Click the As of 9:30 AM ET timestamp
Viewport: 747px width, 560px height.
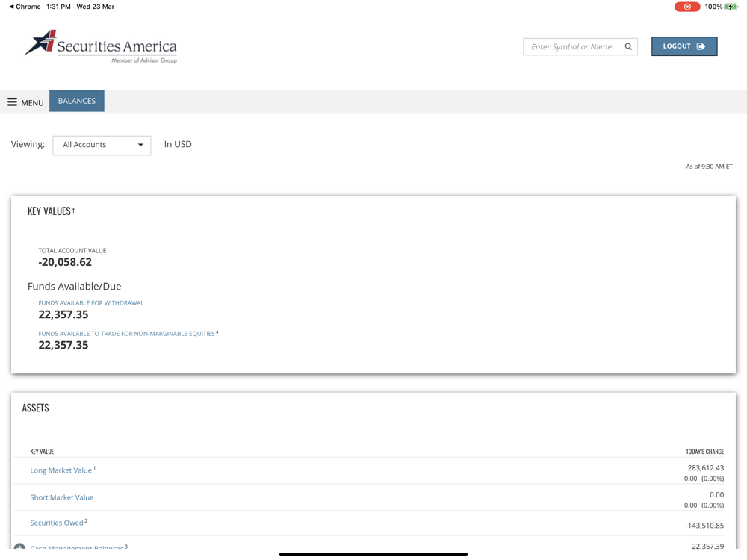[709, 167]
